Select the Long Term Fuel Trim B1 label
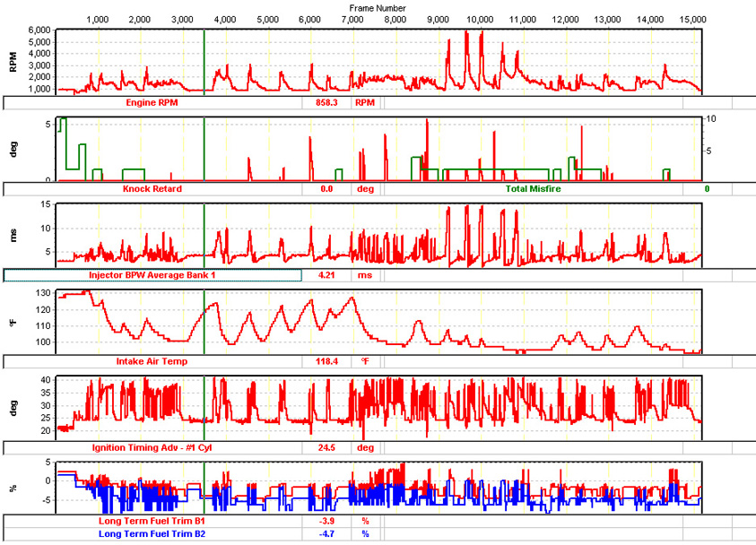The height and width of the screenshot is (545, 756). (152, 521)
